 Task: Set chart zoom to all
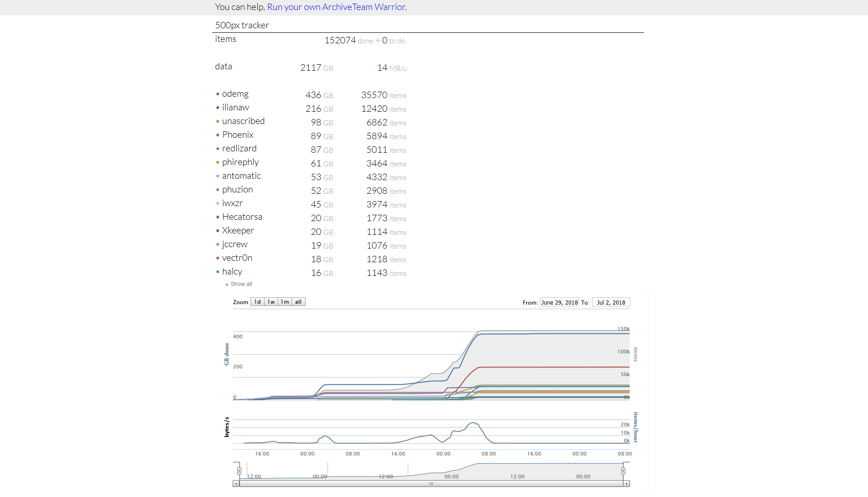[x=298, y=302]
